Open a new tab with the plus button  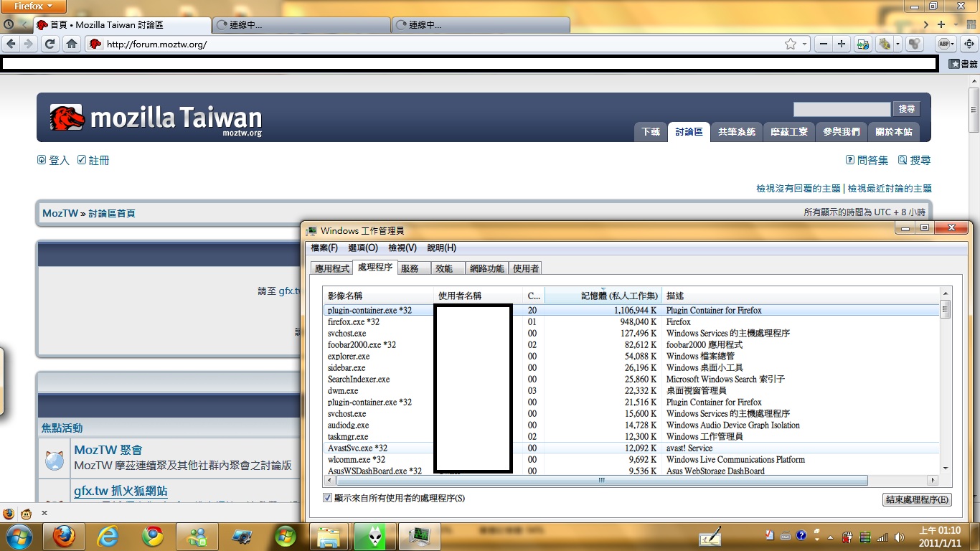[x=941, y=24]
